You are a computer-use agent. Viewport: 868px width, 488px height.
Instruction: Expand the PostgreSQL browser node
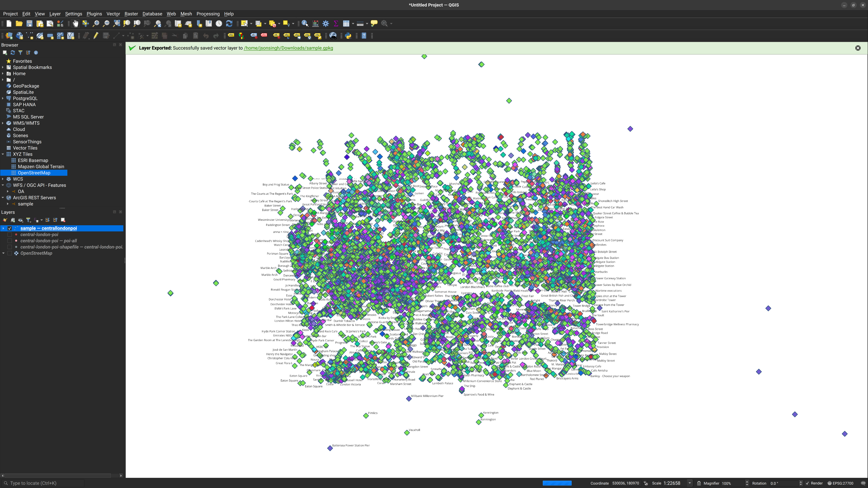coord(3,98)
